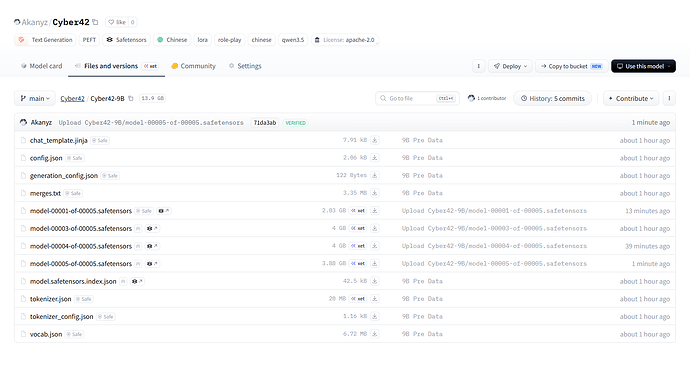Open model-00005-of-00005.safetensors
Image resolution: width=690 pixels, height=380 pixels.
pos(81,263)
